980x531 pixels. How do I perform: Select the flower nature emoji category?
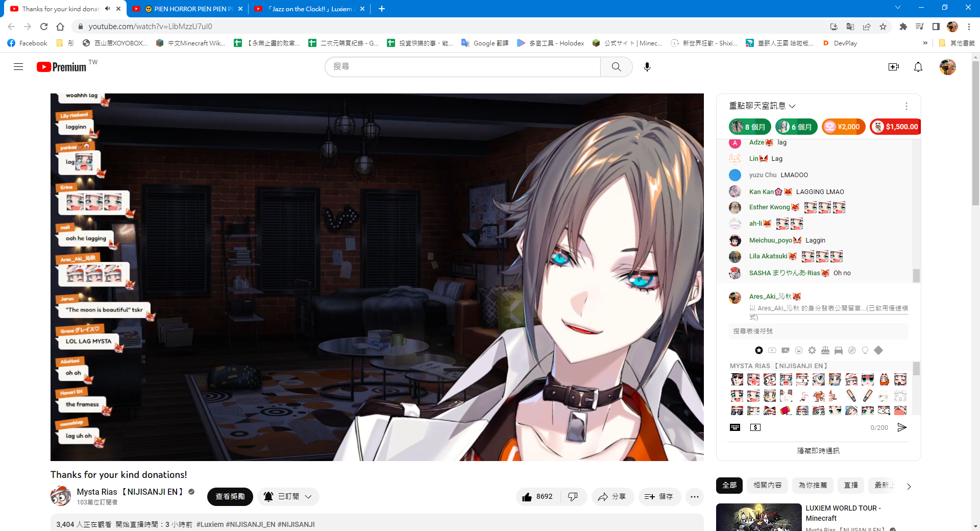(x=812, y=350)
